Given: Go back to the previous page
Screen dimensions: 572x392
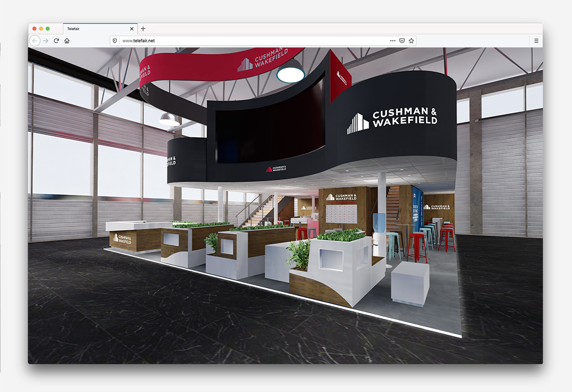Looking at the screenshot, I should pos(35,41).
